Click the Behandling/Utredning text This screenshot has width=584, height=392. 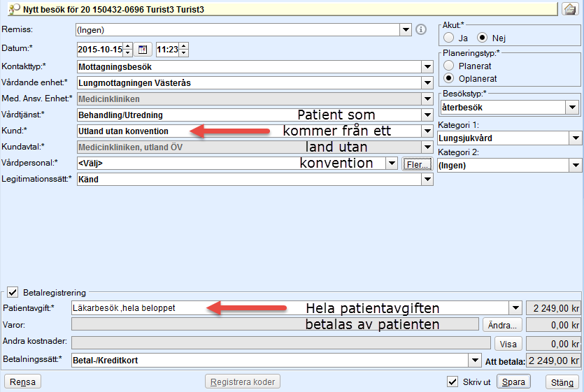pyautogui.click(x=121, y=115)
